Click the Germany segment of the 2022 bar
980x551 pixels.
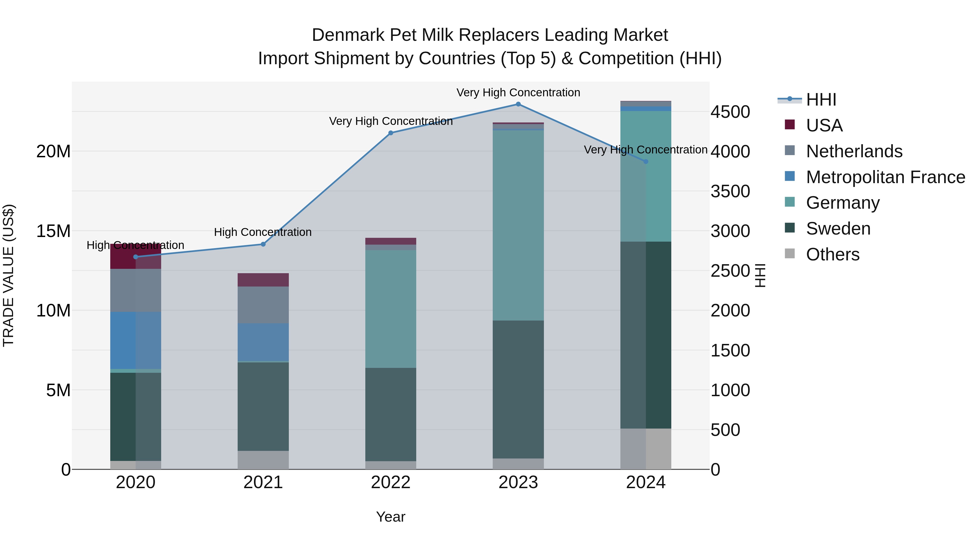pyautogui.click(x=391, y=309)
